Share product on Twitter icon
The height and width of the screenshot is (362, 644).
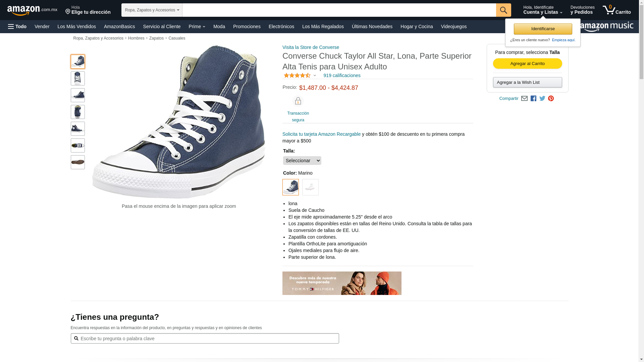542,99
